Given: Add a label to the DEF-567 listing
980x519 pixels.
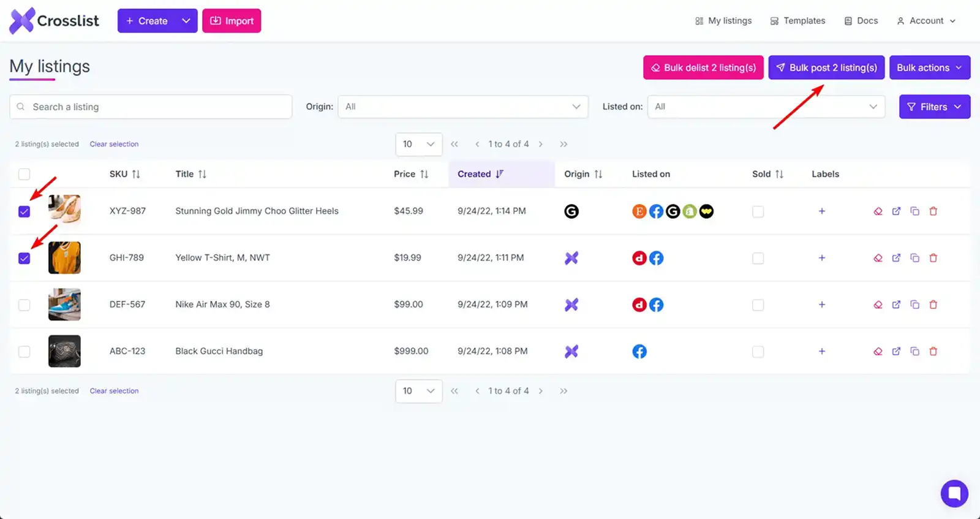Looking at the screenshot, I should pyautogui.click(x=822, y=305).
